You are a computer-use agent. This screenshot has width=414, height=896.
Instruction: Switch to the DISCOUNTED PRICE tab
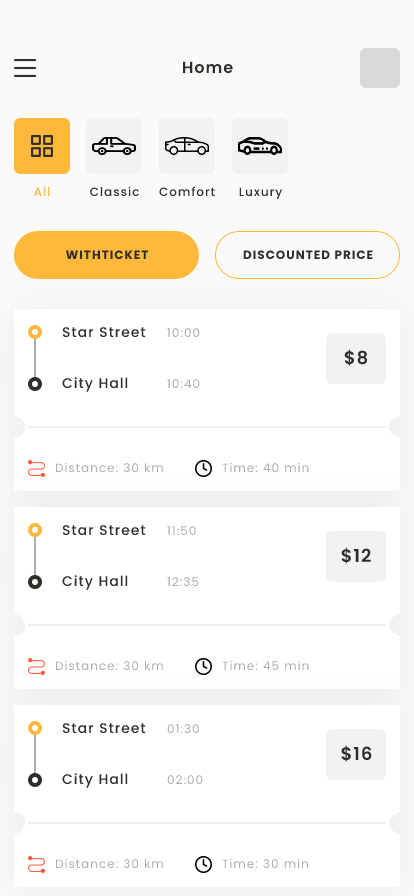308,255
